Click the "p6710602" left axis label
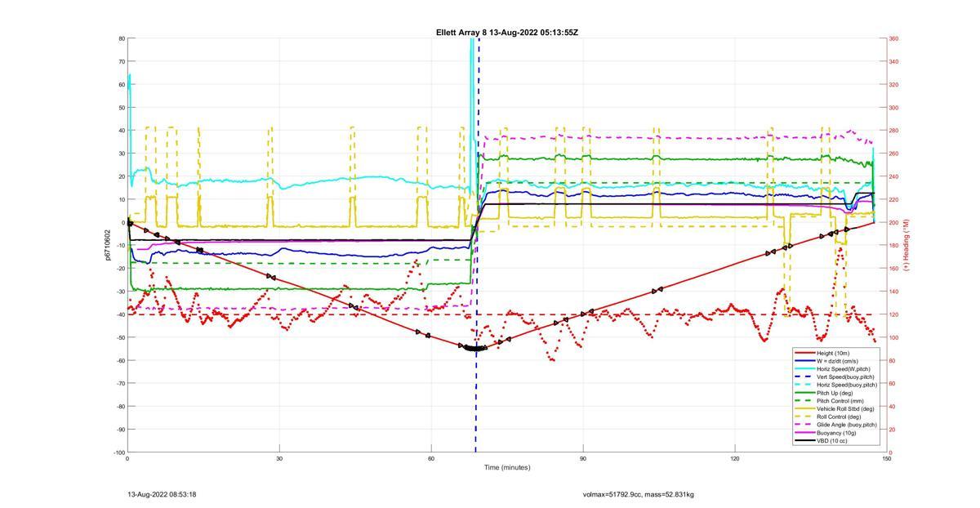Screen dimensions: 980x508 click(x=107, y=245)
